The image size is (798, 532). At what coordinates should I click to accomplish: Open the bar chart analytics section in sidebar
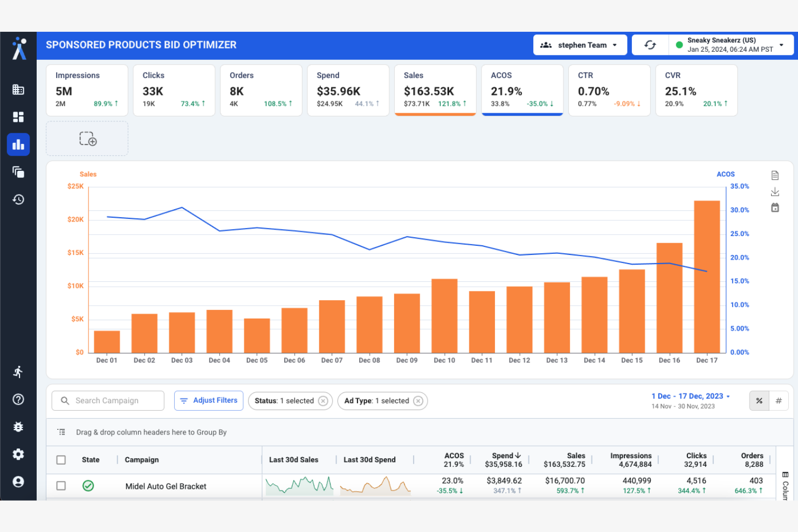(18, 144)
